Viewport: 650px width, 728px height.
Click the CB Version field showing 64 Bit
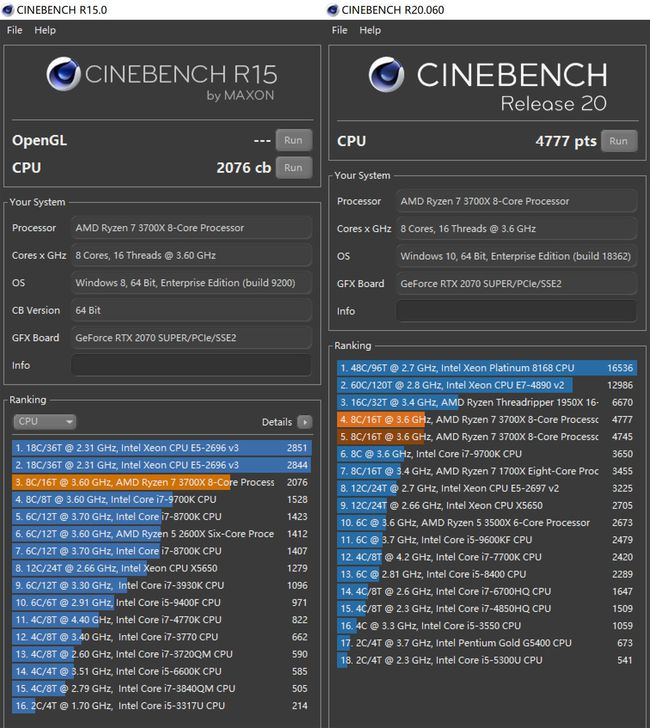191,311
